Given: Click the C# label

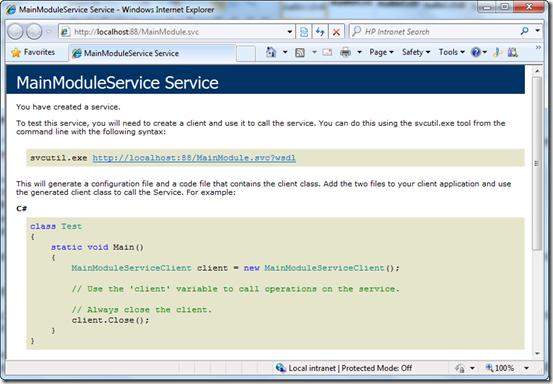Looking at the screenshot, I should [22, 208].
